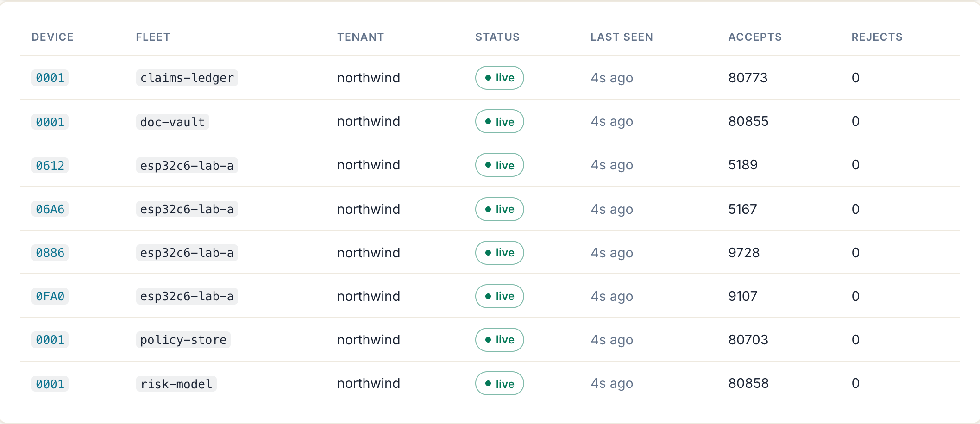
Task: Open device 0FA0 link
Action: pos(50,296)
